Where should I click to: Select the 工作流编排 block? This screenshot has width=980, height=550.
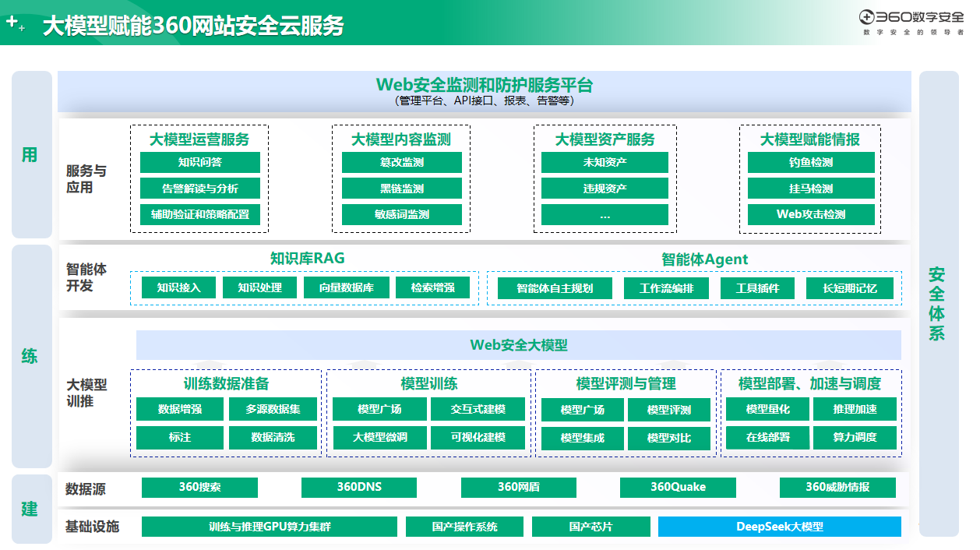[x=666, y=288]
